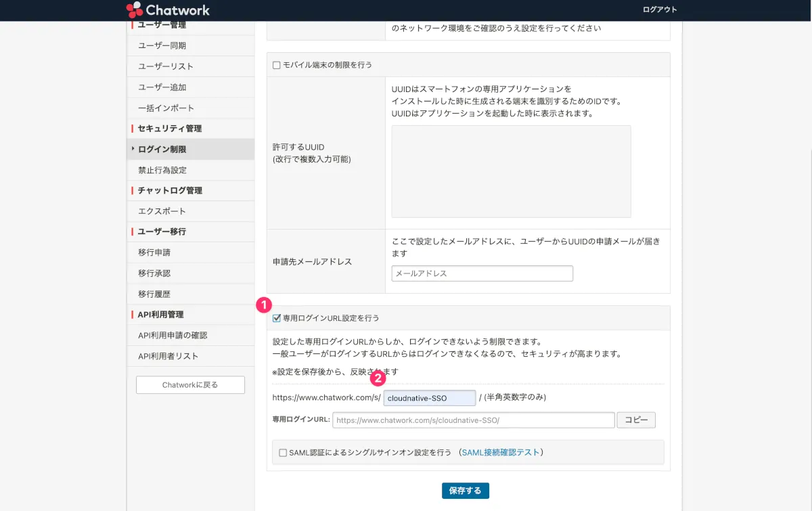Viewport: 812px width, 511px height.
Task: Open API利用申請の確認 sidebar item
Action: (x=173, y=336)
